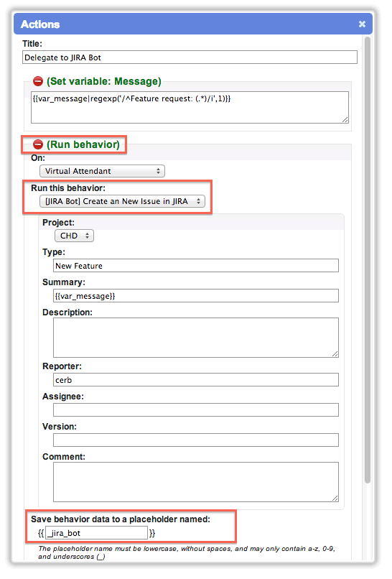Click the Message textarea resize handle
This screenshot has height=579, width=392.
point(345,120)
